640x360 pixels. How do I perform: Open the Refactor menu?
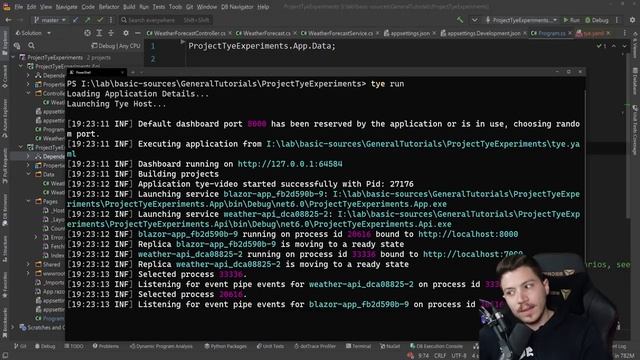pos(109,7)
